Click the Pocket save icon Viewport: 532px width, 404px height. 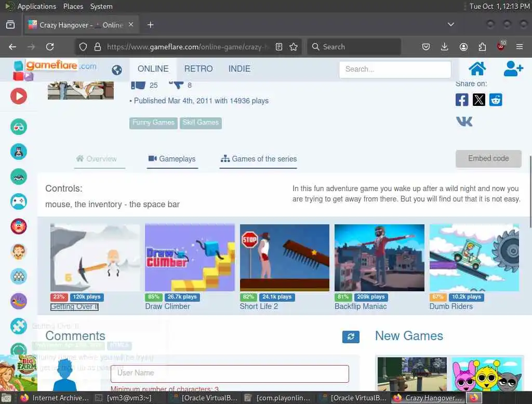pyautogui.click(x=426, y=47)
